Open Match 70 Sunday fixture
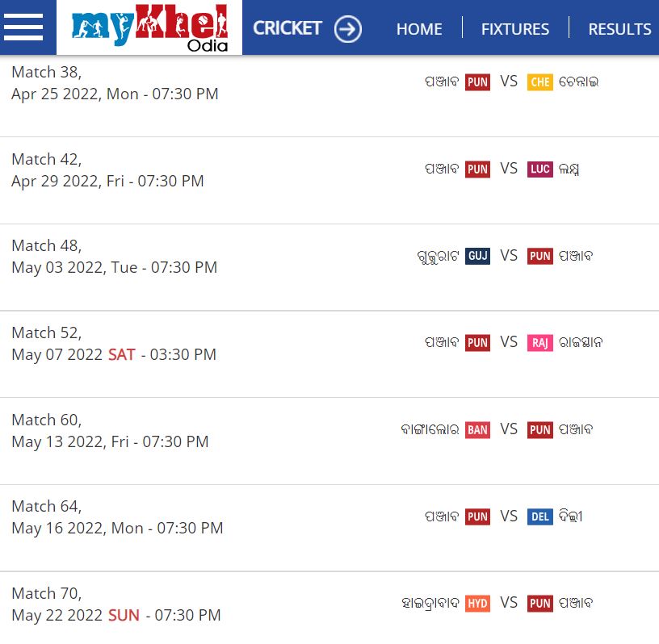The height and width of the screenshot is (644, 659). click(115, 604)
